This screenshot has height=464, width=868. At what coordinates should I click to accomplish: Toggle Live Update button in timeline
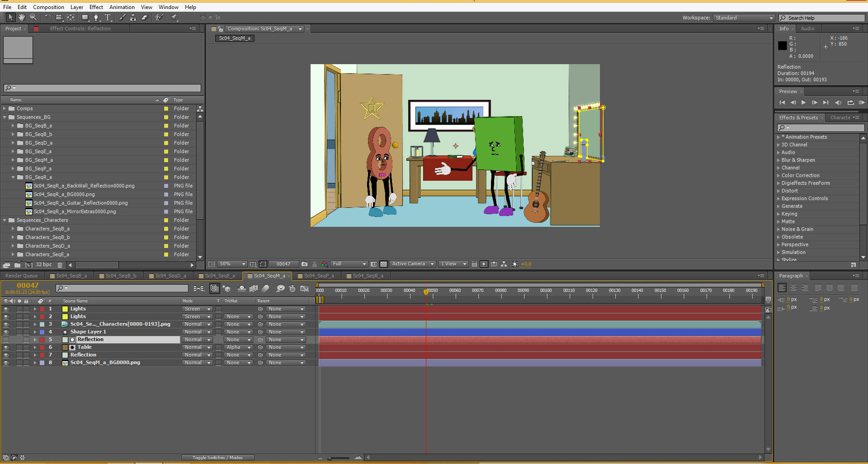tap(215, 288)
